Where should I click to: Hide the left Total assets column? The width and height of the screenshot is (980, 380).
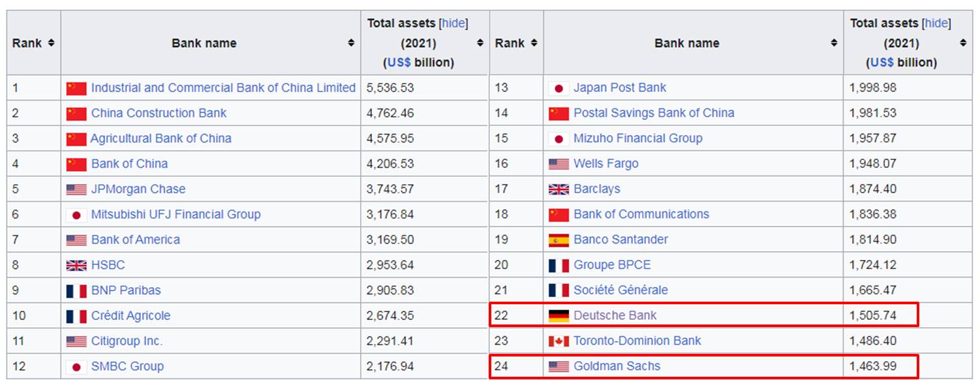click(x=453, y=24)
